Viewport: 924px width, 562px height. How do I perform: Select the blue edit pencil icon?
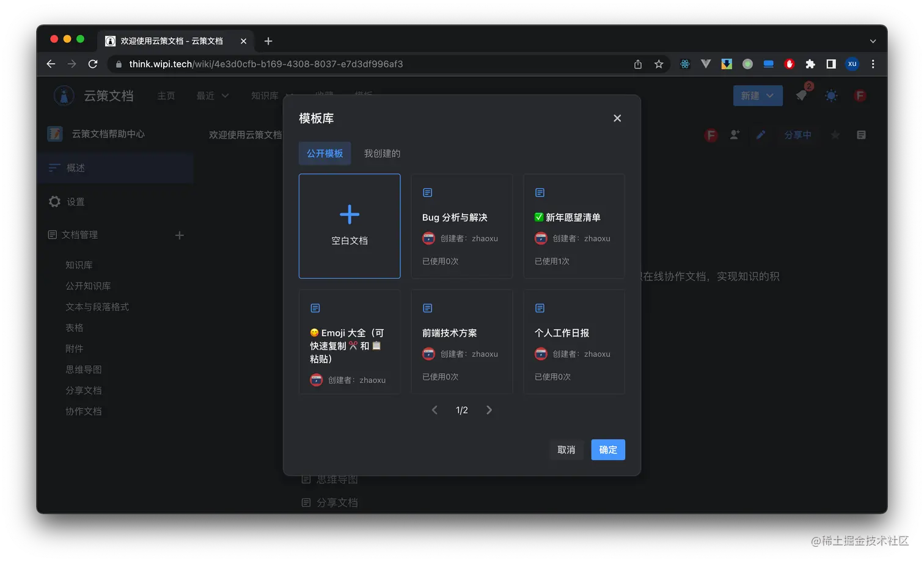760,135
